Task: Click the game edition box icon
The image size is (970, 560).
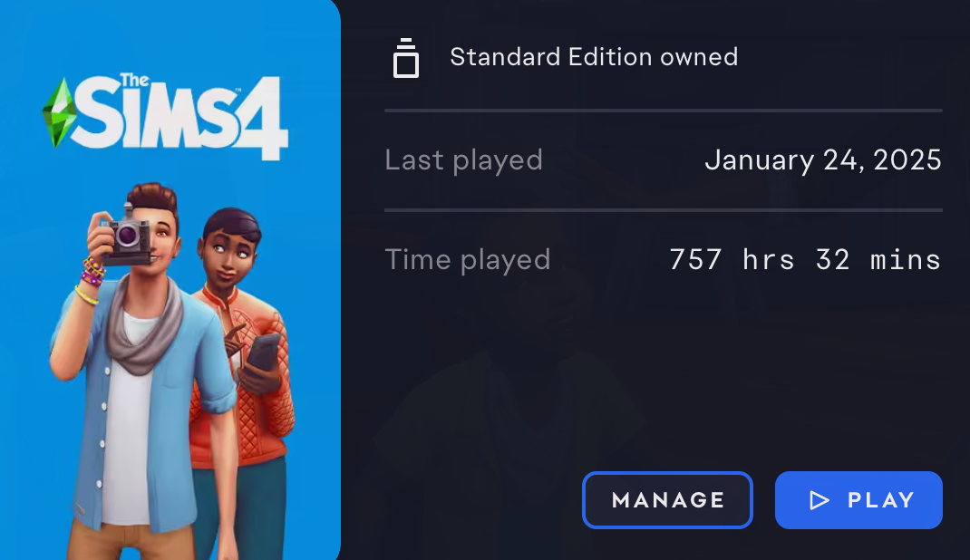Action: tap(406, 58)
